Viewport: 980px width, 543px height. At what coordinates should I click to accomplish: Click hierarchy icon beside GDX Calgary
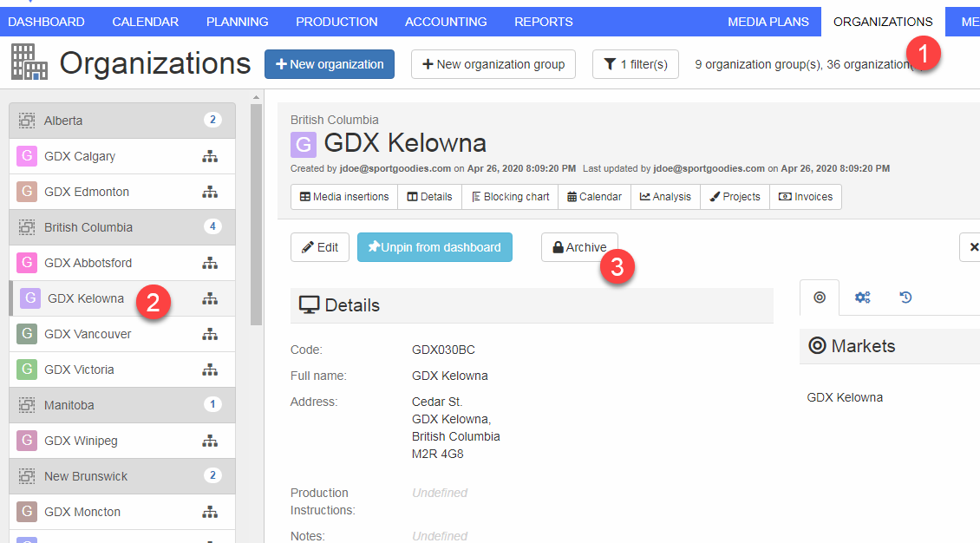[x=210, y=157]
